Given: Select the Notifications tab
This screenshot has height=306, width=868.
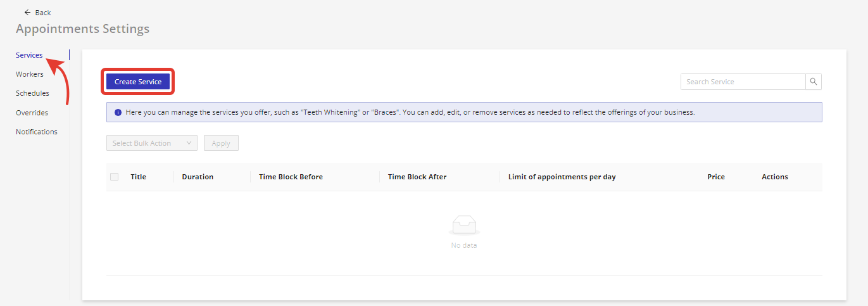Looking at the screenshot, I should pyautogui.click(x=37, y=132).
